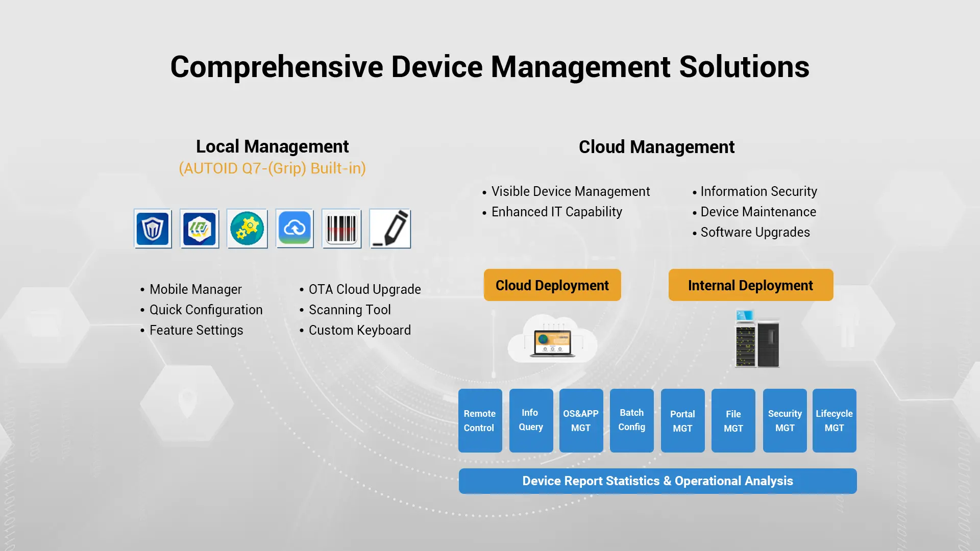980x551 pixels.
Task: Select the Batch Config tile
Action: [x=632, y=420]
